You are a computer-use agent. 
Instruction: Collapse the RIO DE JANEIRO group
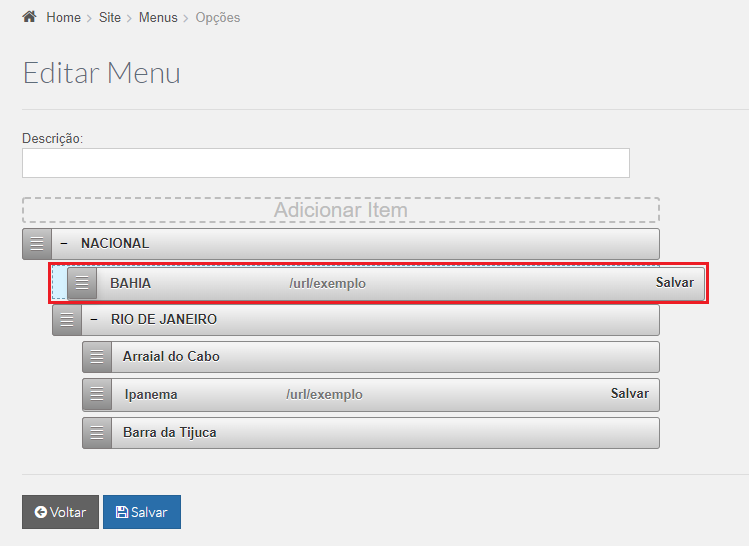[x=94, y=320]
